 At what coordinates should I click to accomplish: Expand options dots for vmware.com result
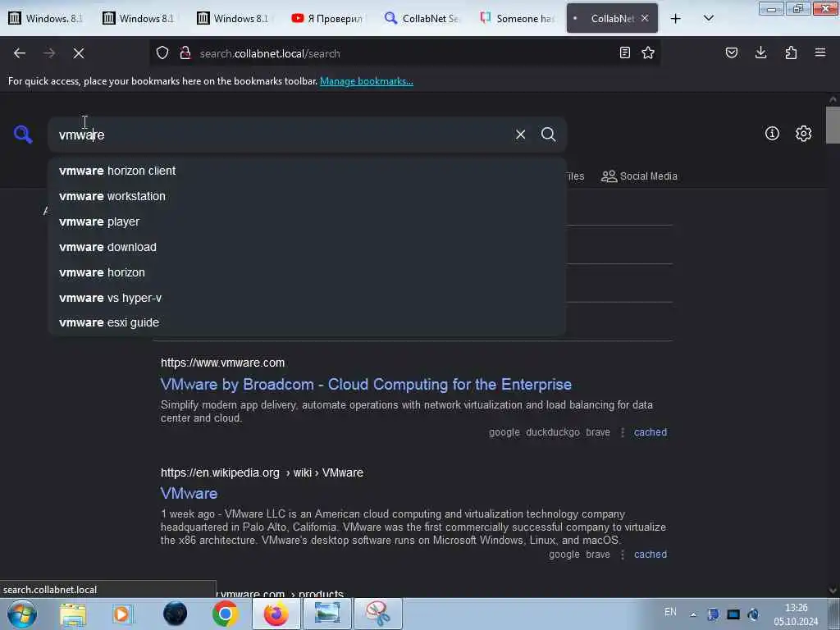[x=622, y=432]
